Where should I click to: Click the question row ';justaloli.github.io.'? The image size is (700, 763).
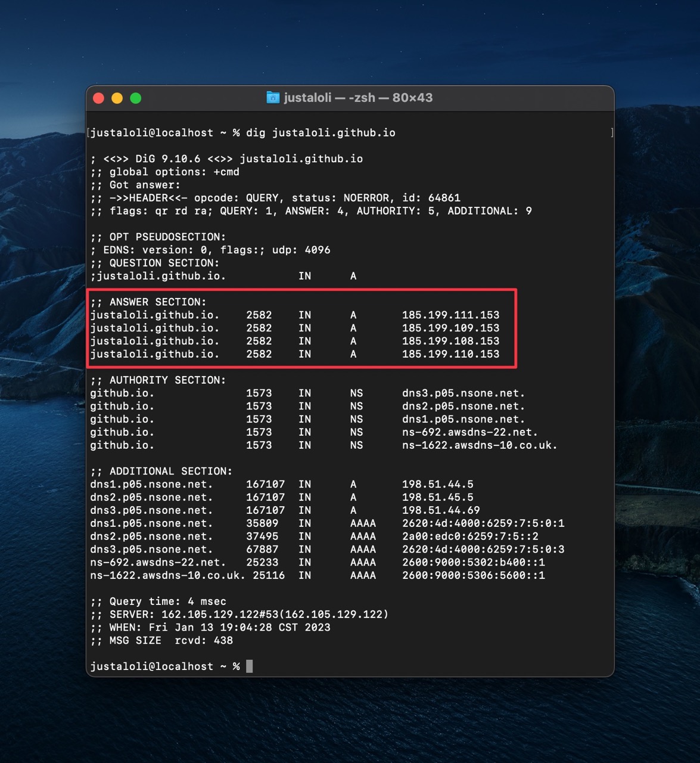coord(223,276)
